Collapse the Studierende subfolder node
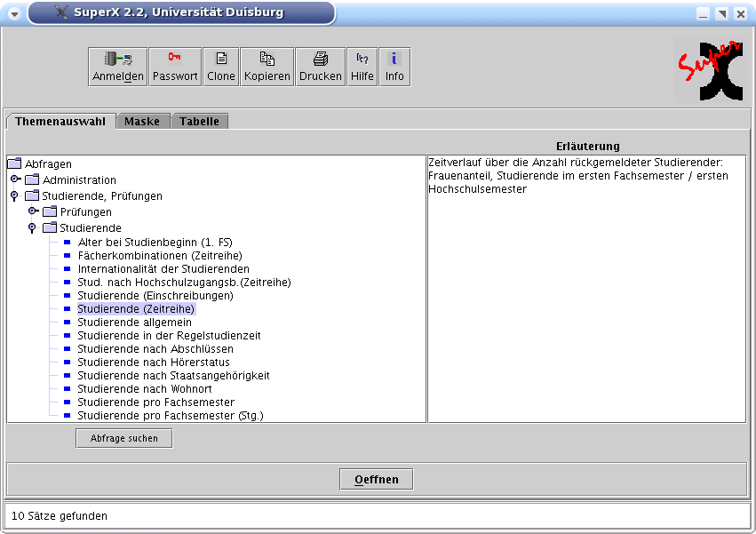Screen dimensions: 756x534 (33, 227)
